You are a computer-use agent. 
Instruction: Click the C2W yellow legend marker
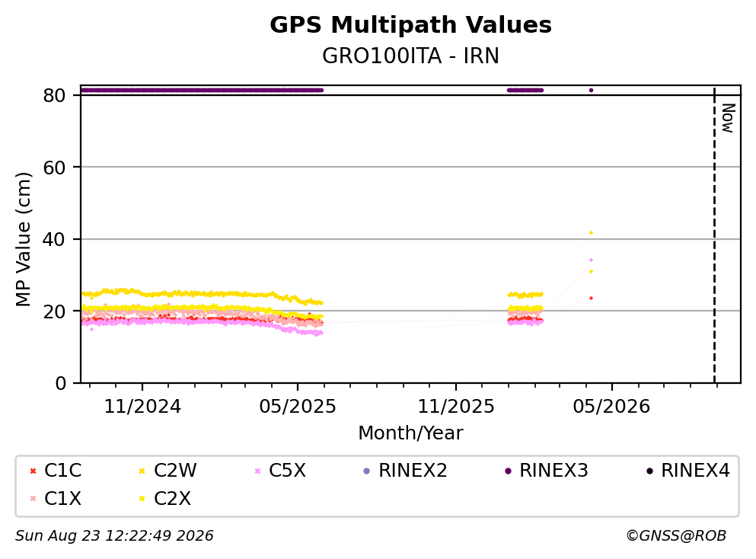pyautogui.click(x=142, y=471)
